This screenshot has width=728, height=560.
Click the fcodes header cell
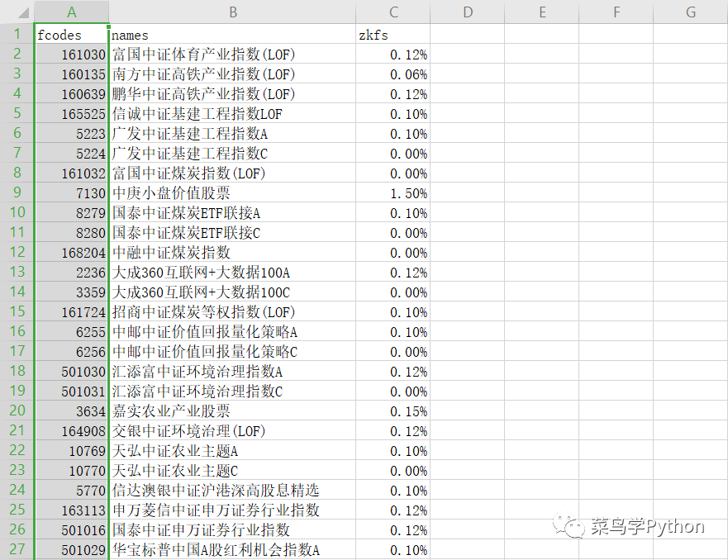click(x=72, y=35)
